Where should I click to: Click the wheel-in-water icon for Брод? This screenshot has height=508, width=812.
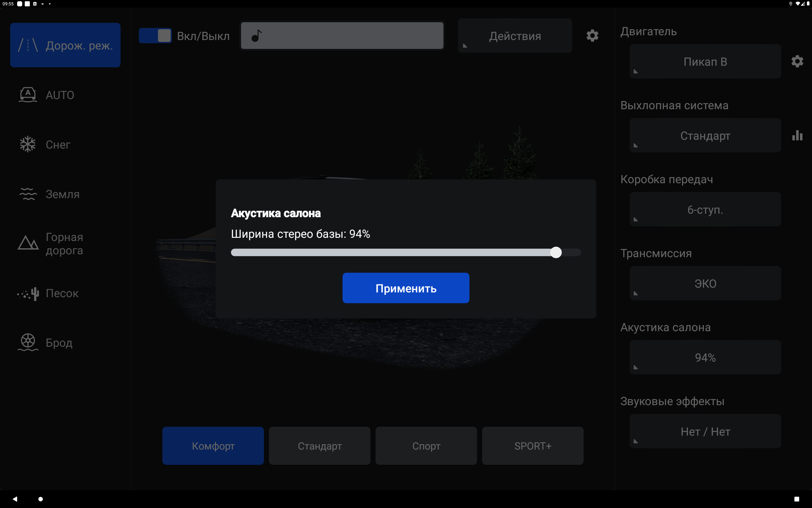pos(28,342)
